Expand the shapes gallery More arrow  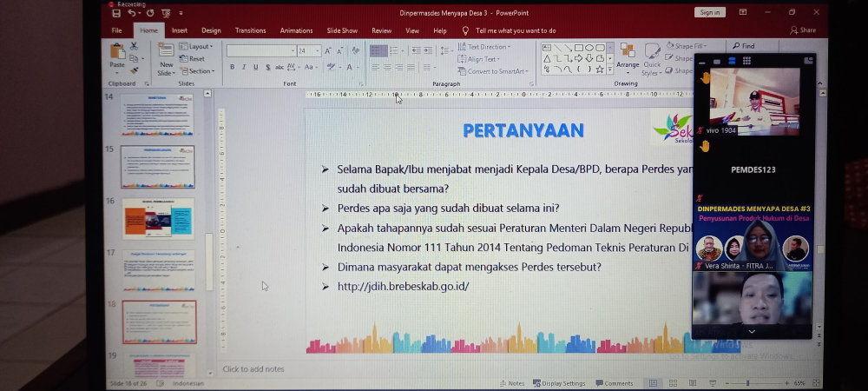click(x=610, y=70)
